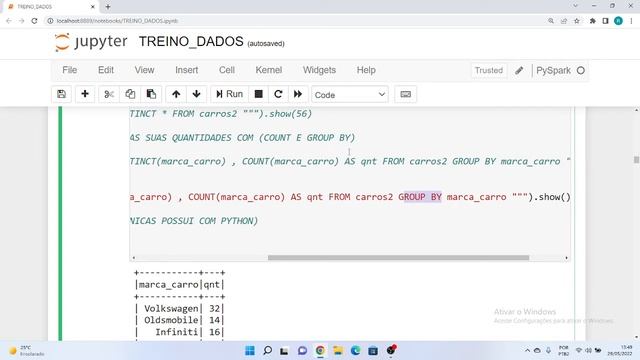Copy selected cells icon
The height and width of the screenshot is (360, 640).
tap(130, 94)
